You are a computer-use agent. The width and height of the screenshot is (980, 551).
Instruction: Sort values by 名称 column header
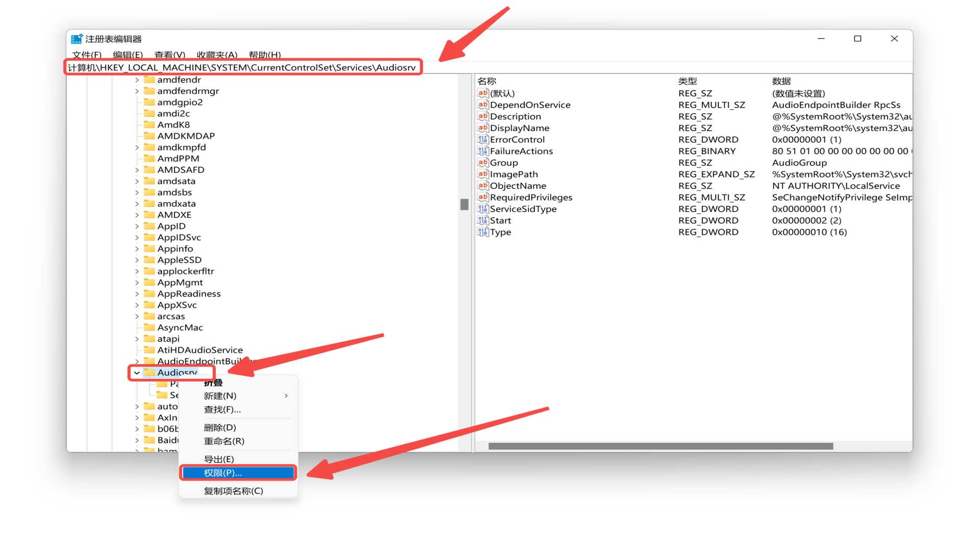click(x=486, y=81)
